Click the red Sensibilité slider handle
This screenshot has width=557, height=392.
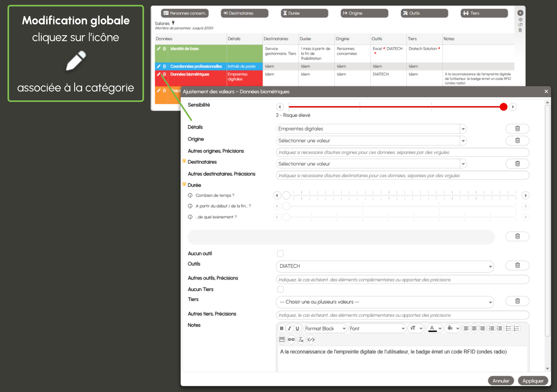[503, 107]
